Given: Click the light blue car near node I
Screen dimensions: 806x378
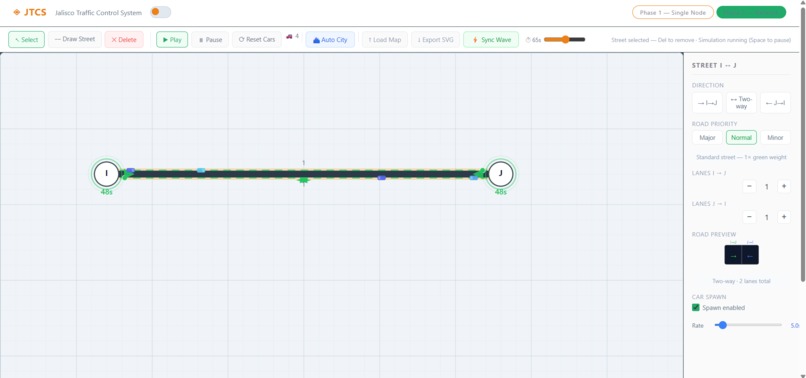Looking at the screenshot, I should pos(201,170).
